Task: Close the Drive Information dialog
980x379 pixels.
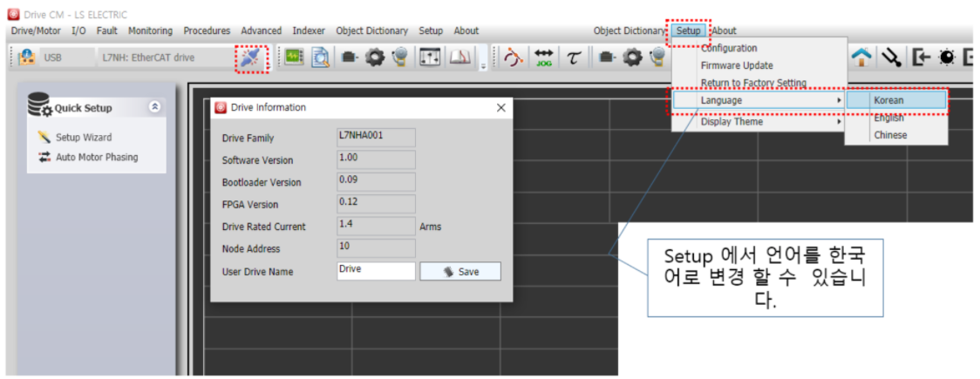Action: tap(500, 107)
